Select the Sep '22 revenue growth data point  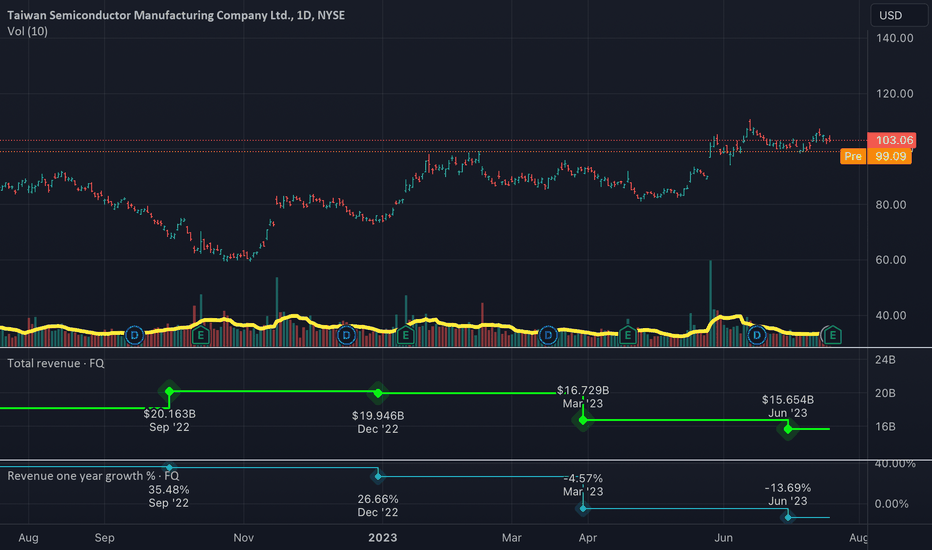click(x=169, y=467)
